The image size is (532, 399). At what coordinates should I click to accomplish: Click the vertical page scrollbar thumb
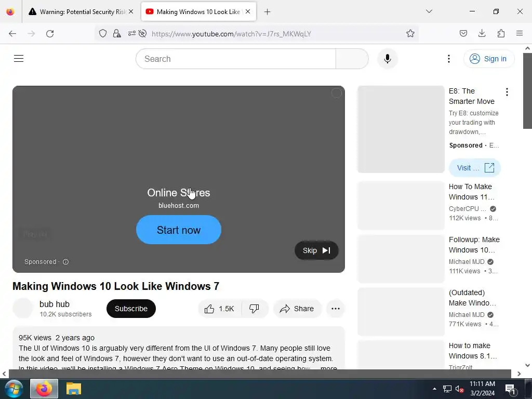coord(527,91)
